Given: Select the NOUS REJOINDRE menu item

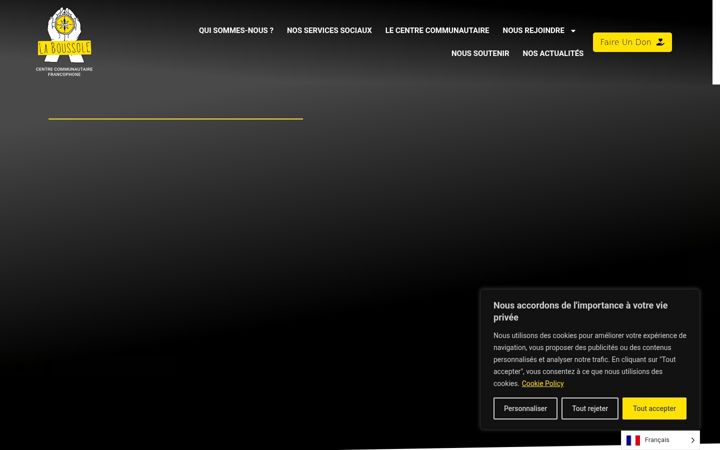Looking at the screenshot, I should [x=534, y=30].
